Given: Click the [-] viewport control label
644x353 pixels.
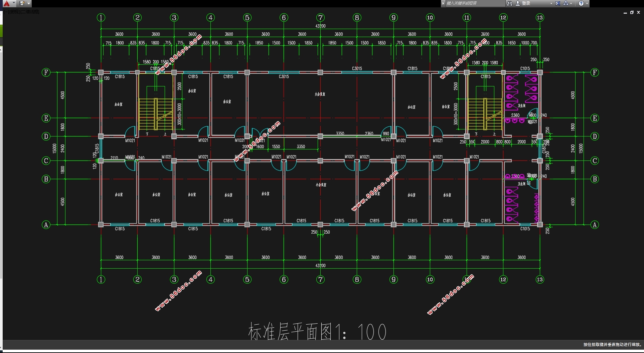Looking at the screenshot, I should pos(6,12).
